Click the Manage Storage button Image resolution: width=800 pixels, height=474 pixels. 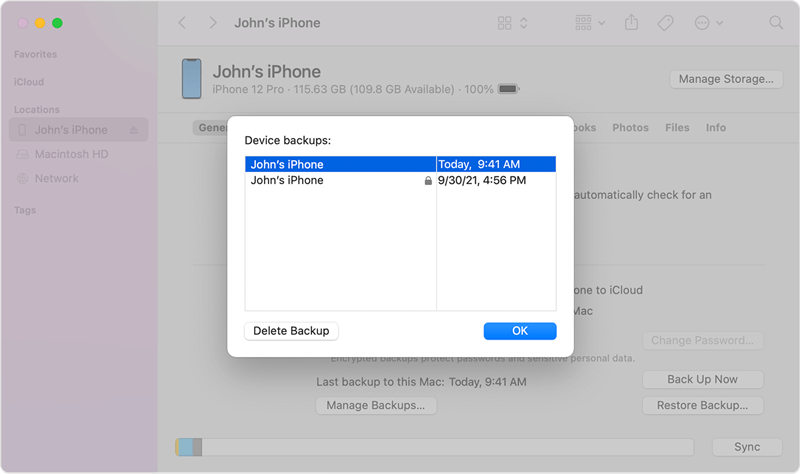(x=725, y=79)
